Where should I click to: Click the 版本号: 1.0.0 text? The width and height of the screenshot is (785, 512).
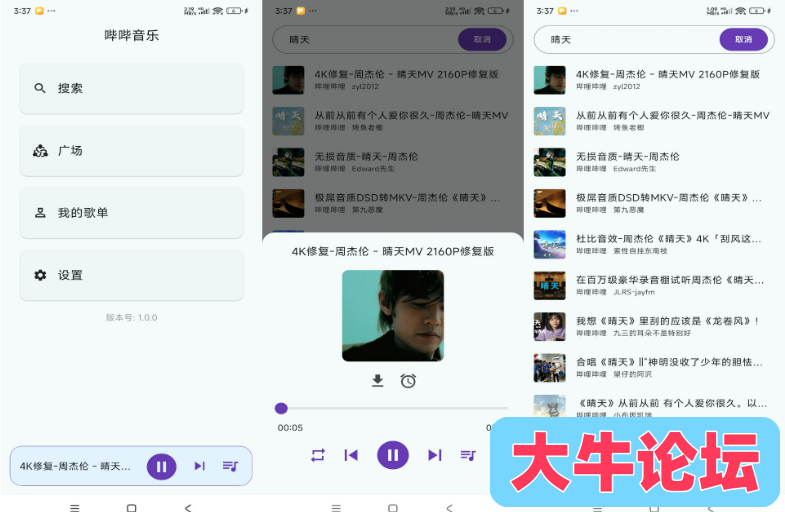(132, 318)
